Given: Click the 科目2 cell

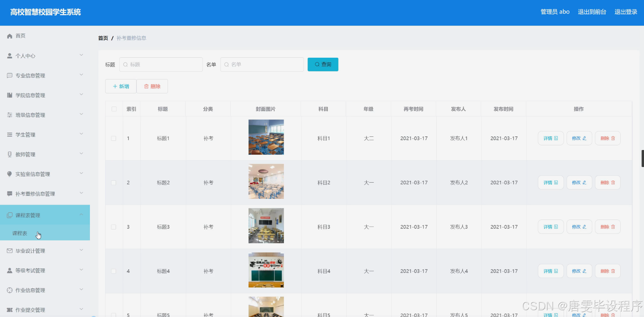Looking at the screenshot, I should [324, 183].
